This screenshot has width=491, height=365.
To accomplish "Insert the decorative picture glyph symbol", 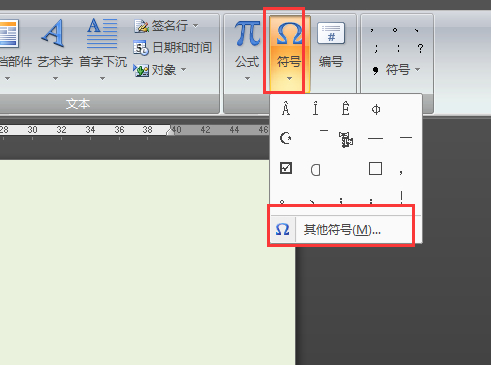I will (346, 139).
